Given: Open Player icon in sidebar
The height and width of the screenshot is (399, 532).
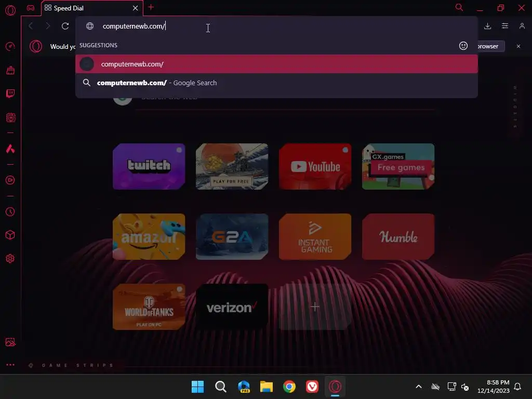Looking at the screenshot, I should 10,180.
